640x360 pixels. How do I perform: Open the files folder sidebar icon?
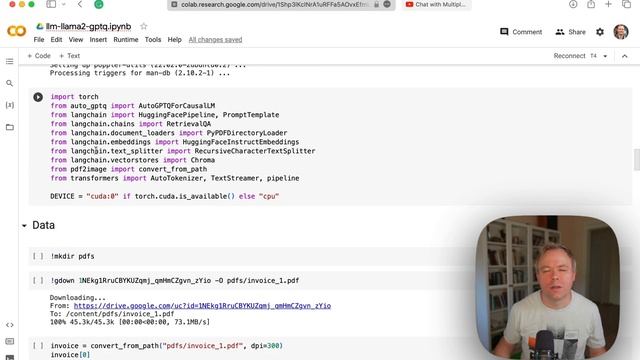pos(9,127)
